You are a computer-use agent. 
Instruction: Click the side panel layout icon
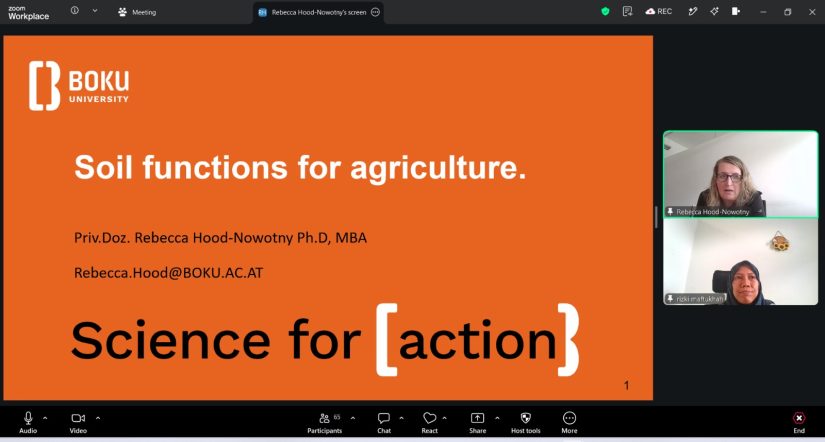pyautogui.click(x=736, y=11)
